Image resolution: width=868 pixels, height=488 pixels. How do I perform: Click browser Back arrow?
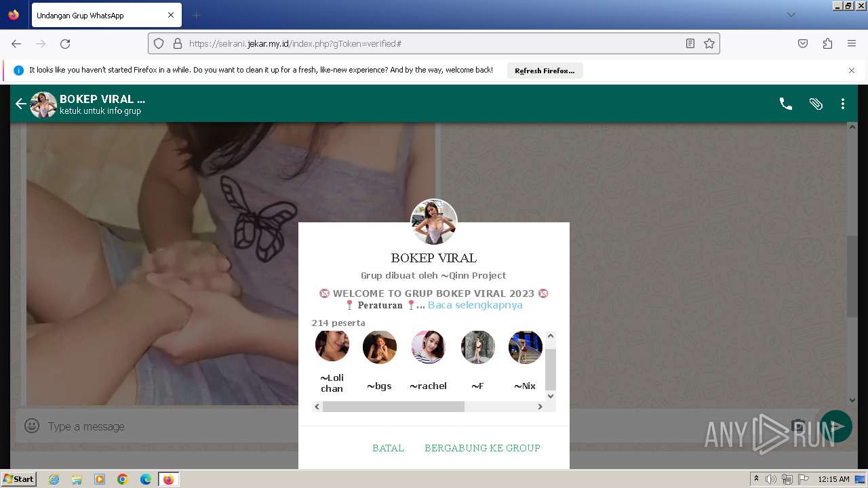[x=16, y=43]
